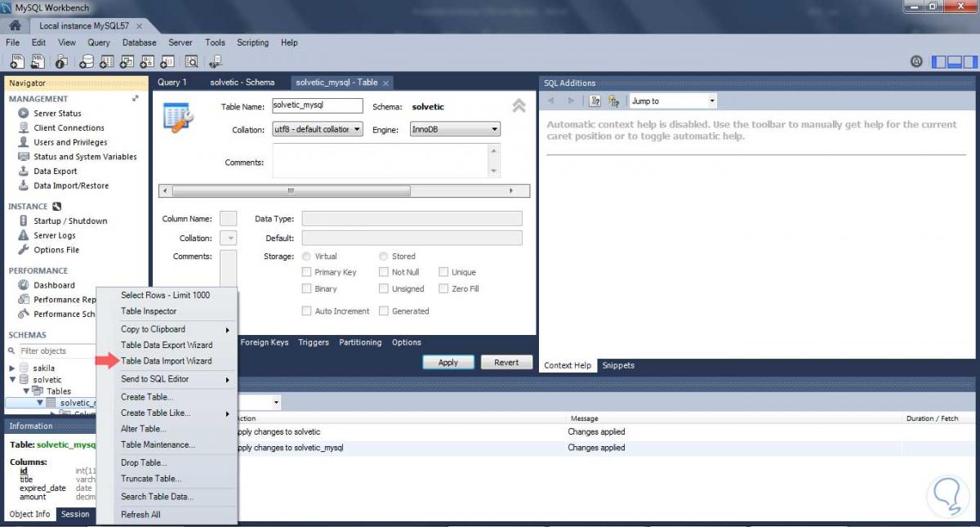Click the search table data toolbar icon
The width and height of the screenshot is (980, 527).
(192, 61)
